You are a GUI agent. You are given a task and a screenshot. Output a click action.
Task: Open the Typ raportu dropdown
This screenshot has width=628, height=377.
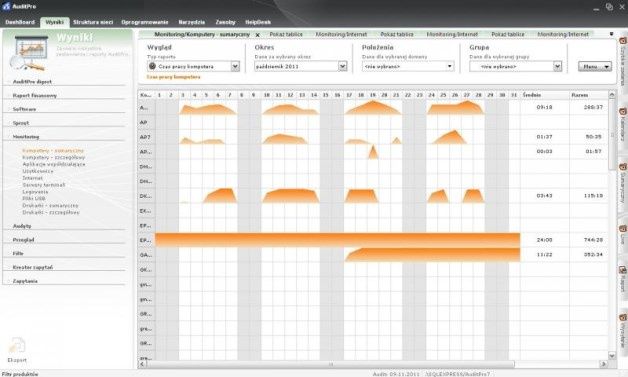[x=236, y=66]
